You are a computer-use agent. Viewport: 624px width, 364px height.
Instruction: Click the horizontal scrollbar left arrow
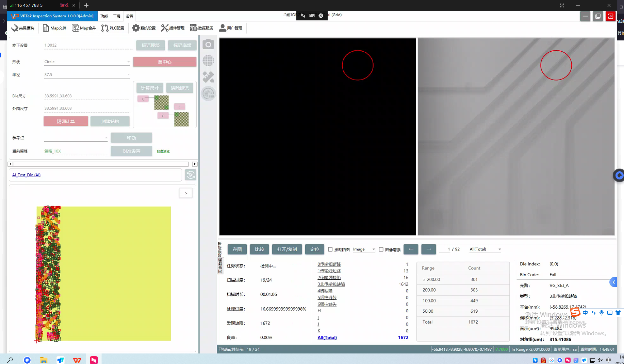pos(10,164)
